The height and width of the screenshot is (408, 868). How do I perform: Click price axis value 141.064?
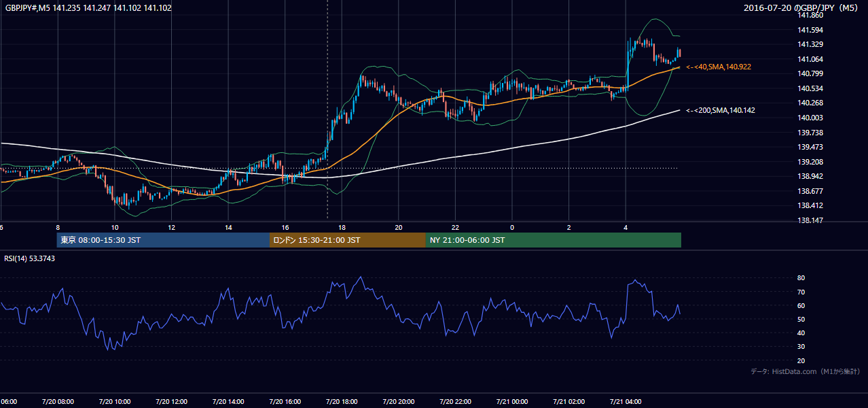(x=811, y=59)
